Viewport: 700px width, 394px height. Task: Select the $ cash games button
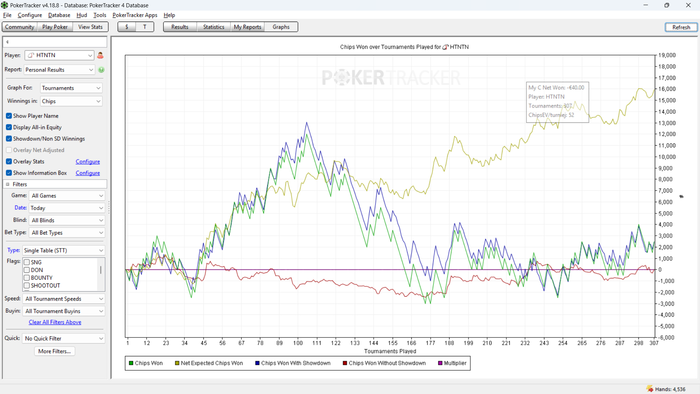(127, 27)
